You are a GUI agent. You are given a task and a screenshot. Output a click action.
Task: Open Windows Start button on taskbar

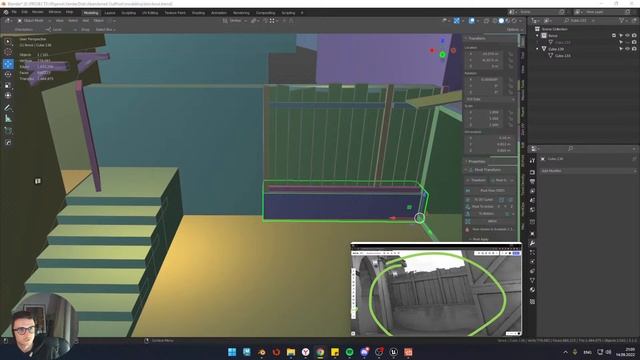coord(232,352)
